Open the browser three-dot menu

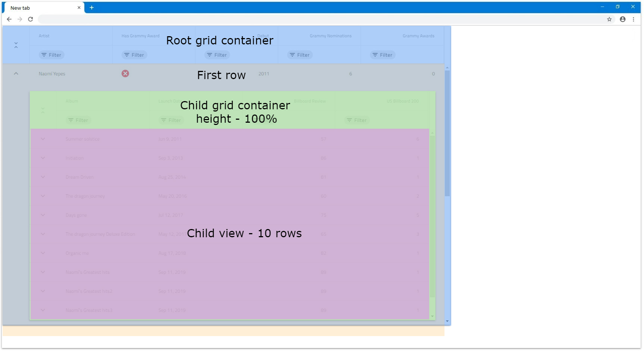coord(633,19)
